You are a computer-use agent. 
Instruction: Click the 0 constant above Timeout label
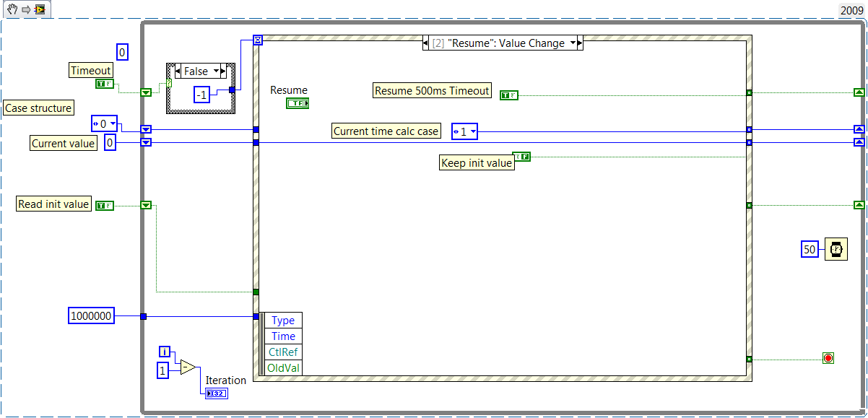122,52
